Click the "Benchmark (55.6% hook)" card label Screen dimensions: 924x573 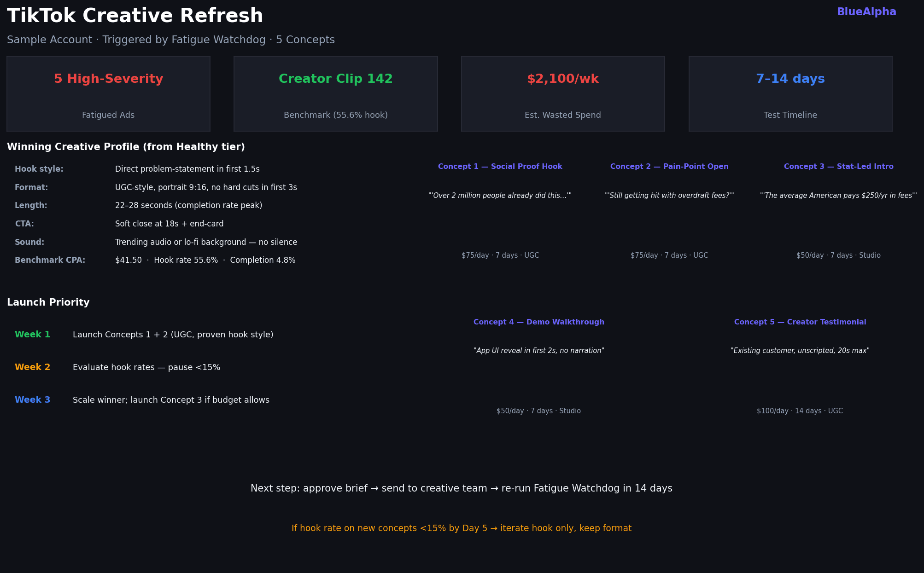pyautogui.click(x=336, y=115)
